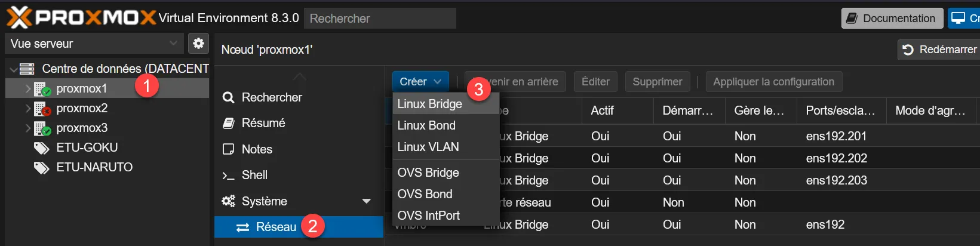
Task: Collapse the Système menu section
Action: click(x=366, y=201)
